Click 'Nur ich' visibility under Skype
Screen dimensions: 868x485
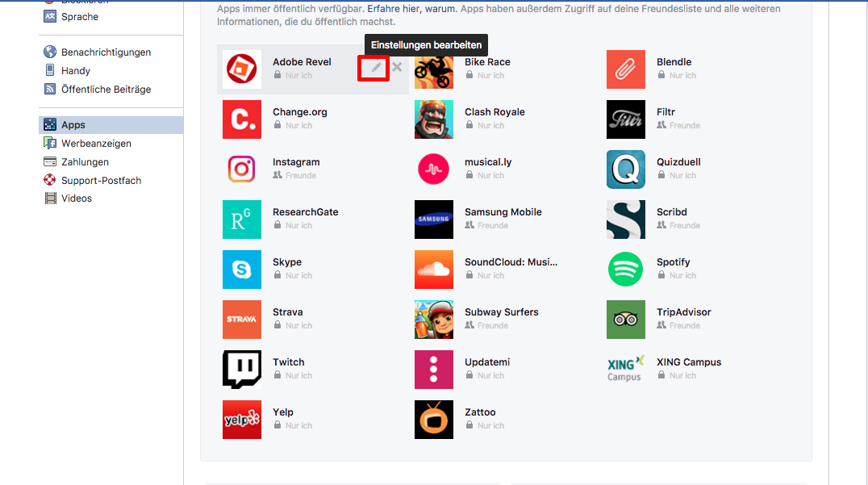[x=299, y=276]
